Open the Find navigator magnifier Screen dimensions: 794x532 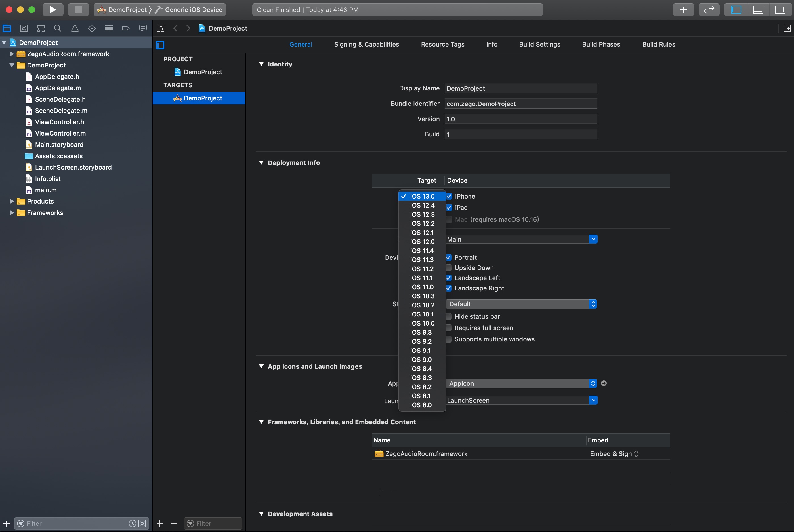(x=58, y=28)
